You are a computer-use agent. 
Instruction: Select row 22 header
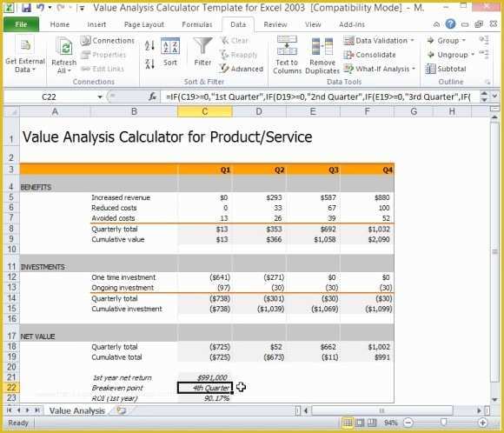pyautogui.click(x=11, y=388)
